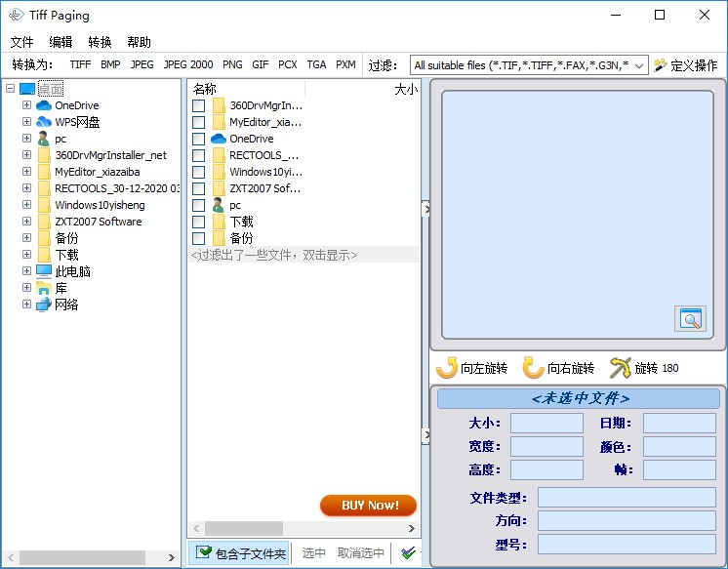Screen dimensions: 728x569
Task: Click the 桌面 desktop icon in tree
Action: pos(27,88)
